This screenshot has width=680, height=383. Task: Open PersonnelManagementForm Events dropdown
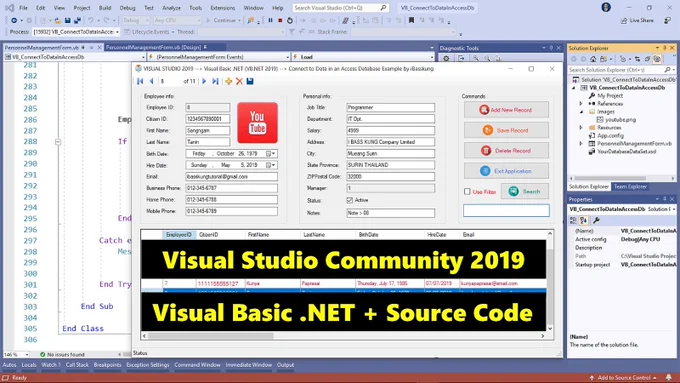(x=288, y=57)
